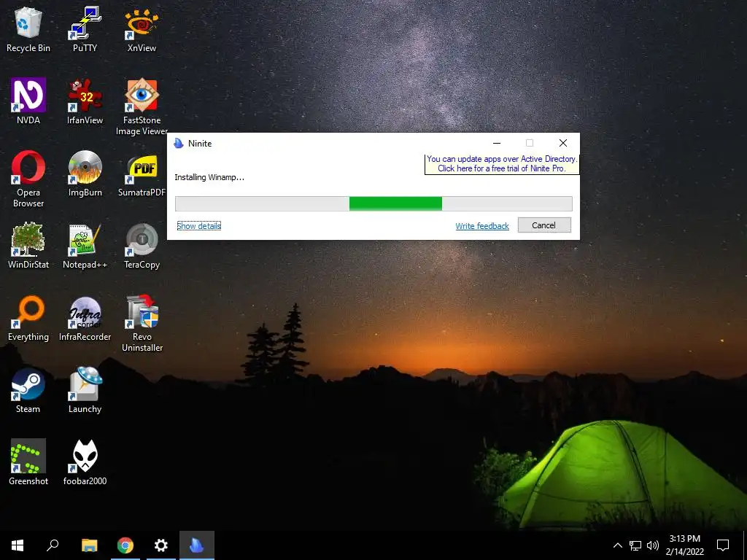Minimize the Ninite window
Image resolution: width=747 pixels, height=560 pixels.
(x=497, y=143)
